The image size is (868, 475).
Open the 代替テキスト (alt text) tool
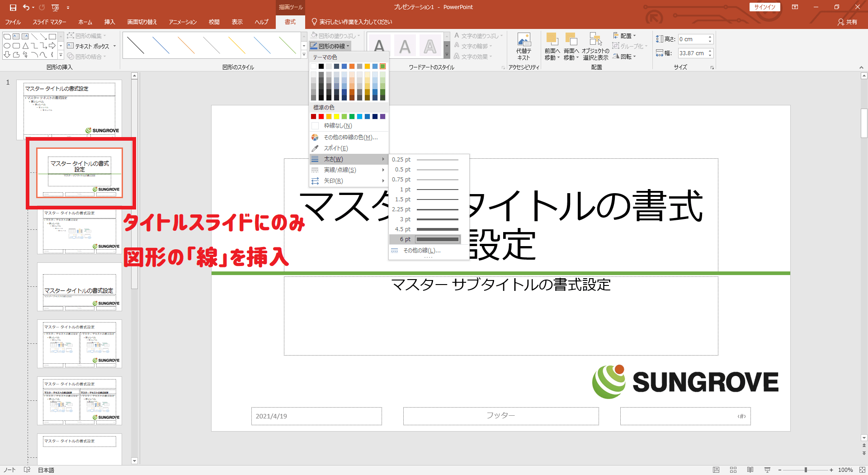point(524,46)
